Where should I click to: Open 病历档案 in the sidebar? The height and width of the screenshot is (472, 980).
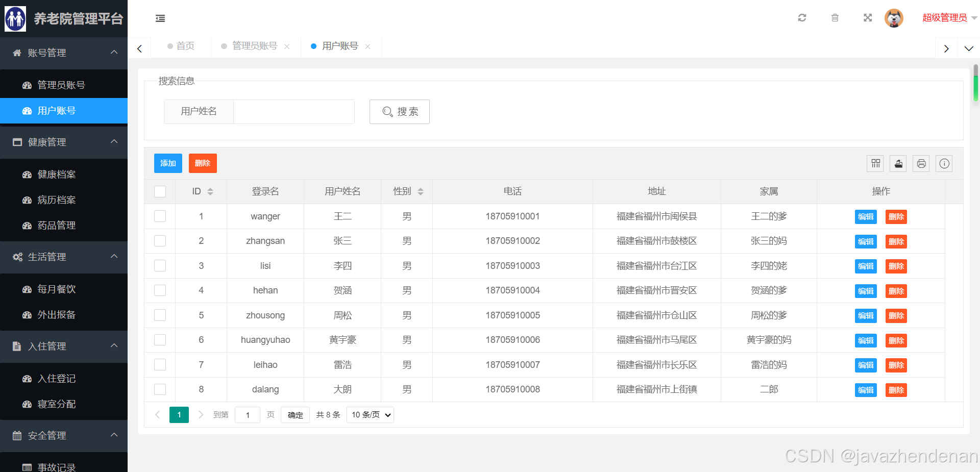tap(64, 200)
